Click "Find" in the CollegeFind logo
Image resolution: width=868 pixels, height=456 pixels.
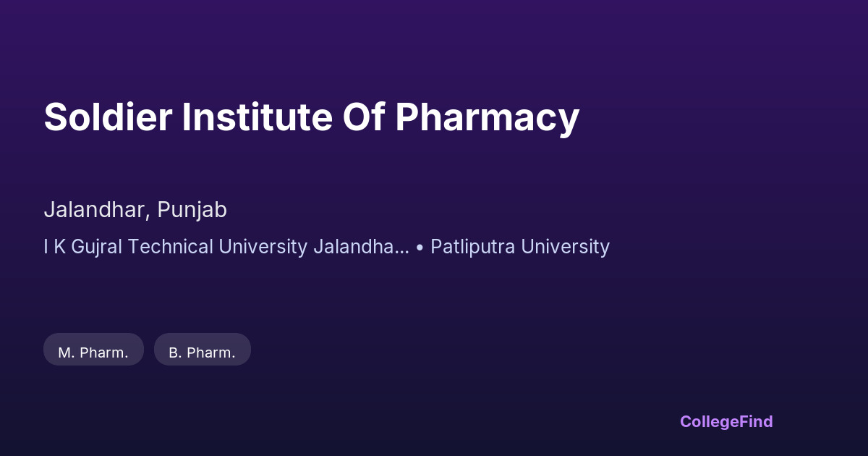(756, 421)
